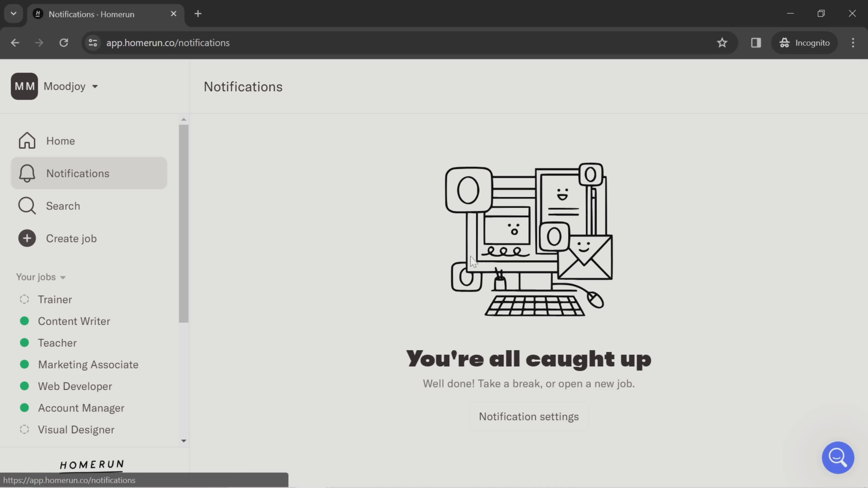Click the Home house icon in sidebar
This screenshot has width=868, height=488.
coord(27,141)
